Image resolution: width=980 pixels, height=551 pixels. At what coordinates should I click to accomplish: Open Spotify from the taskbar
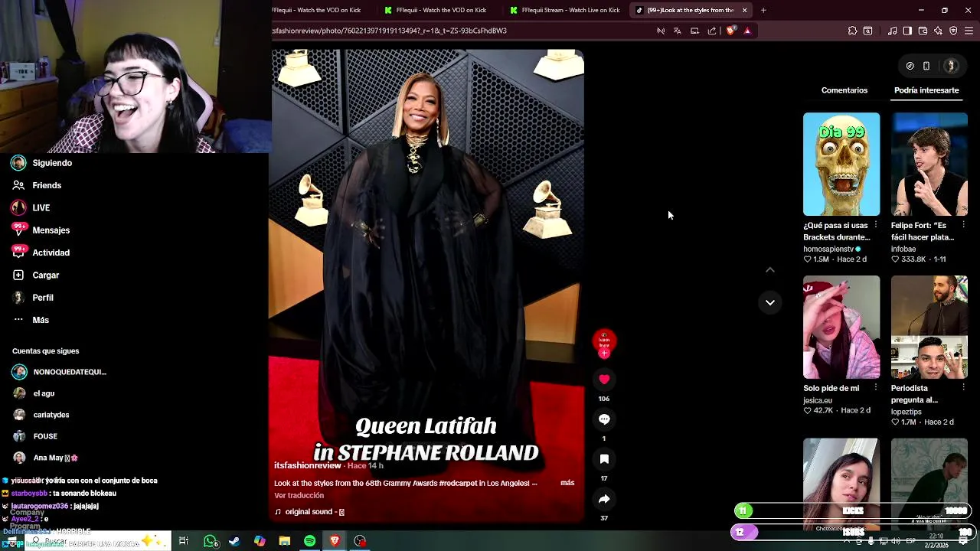(309, 541)
